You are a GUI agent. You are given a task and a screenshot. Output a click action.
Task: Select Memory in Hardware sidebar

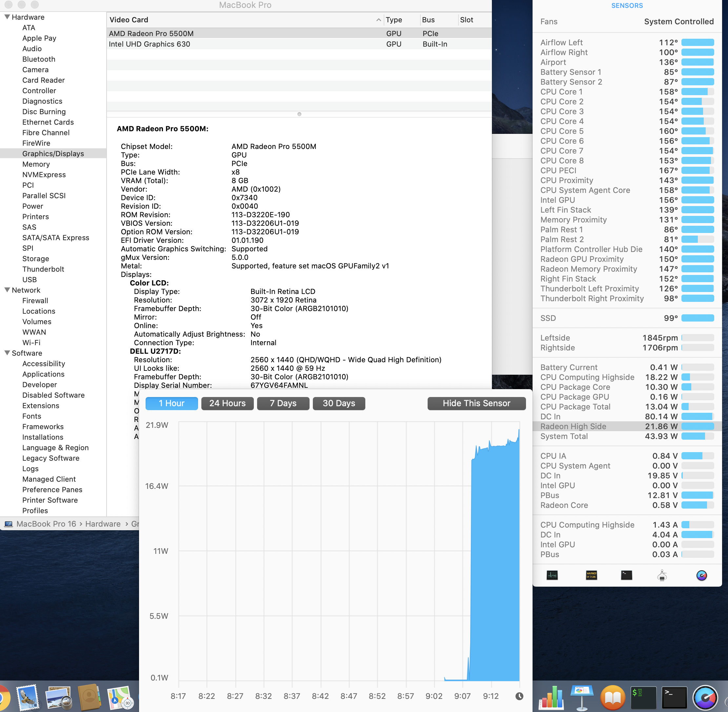pos(36,164)
